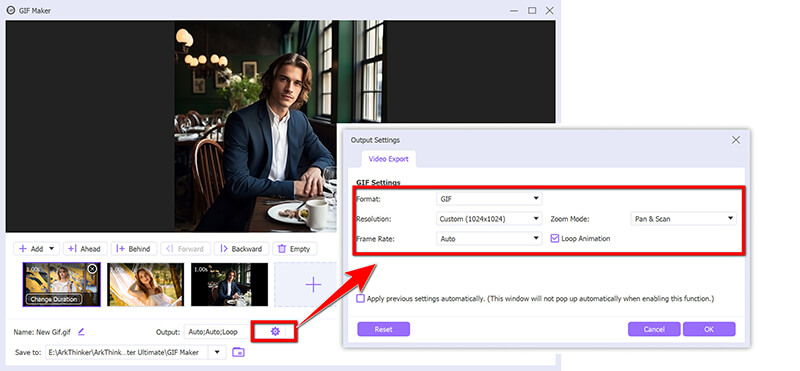Viewport: 800px width, 371px height.
Task: Click the Save to path field
Action: (128, 352)
